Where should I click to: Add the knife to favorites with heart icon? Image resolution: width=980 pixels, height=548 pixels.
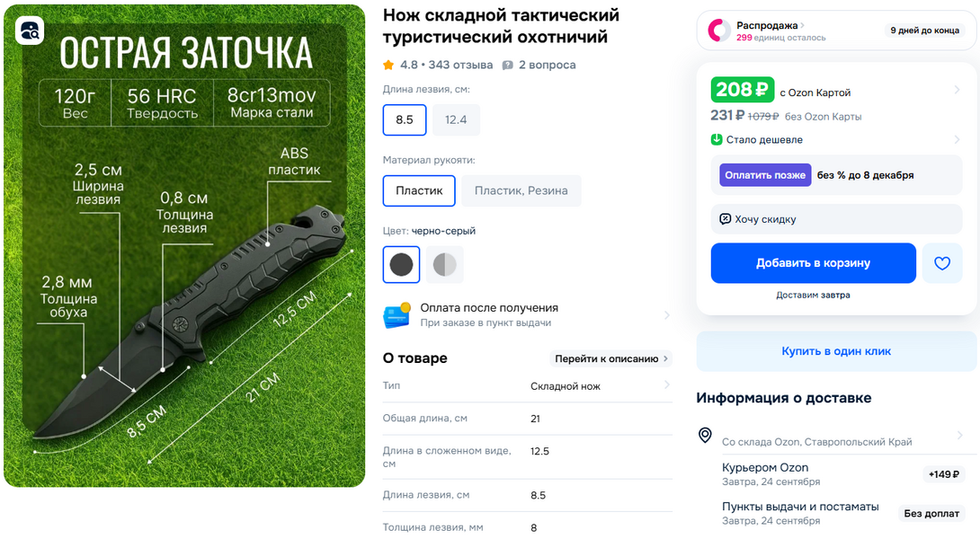(x=942, y=263)
